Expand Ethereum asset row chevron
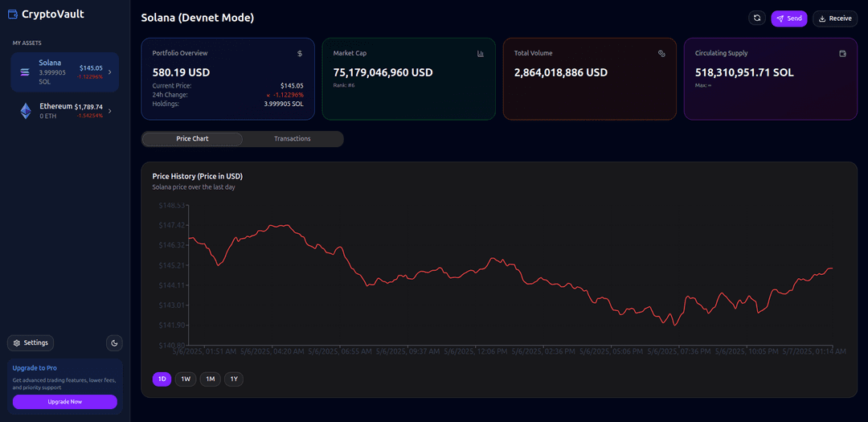The image size is (868, 422). click(109, 111)
